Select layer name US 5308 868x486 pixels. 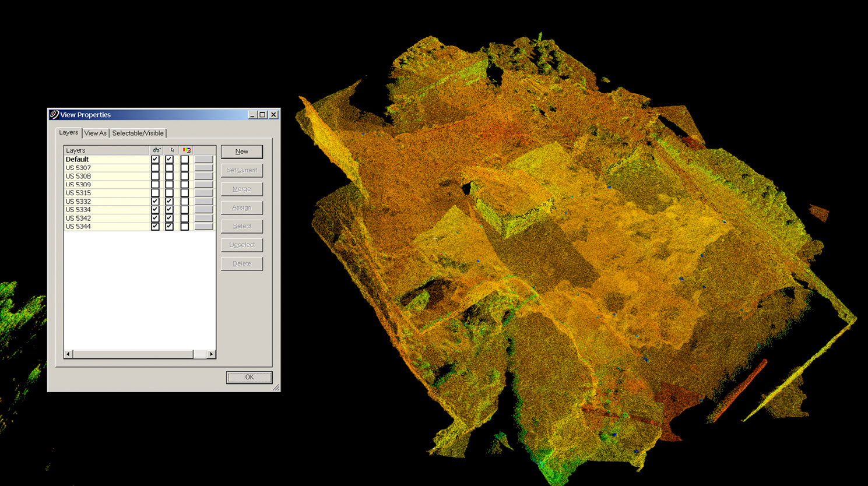(78, 176)
